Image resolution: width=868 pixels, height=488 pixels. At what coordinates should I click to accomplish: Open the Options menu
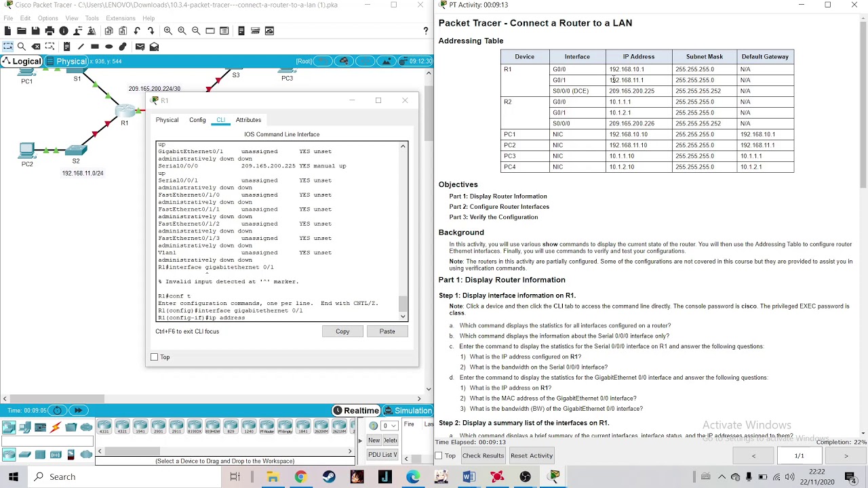click(x=47, y=18)
